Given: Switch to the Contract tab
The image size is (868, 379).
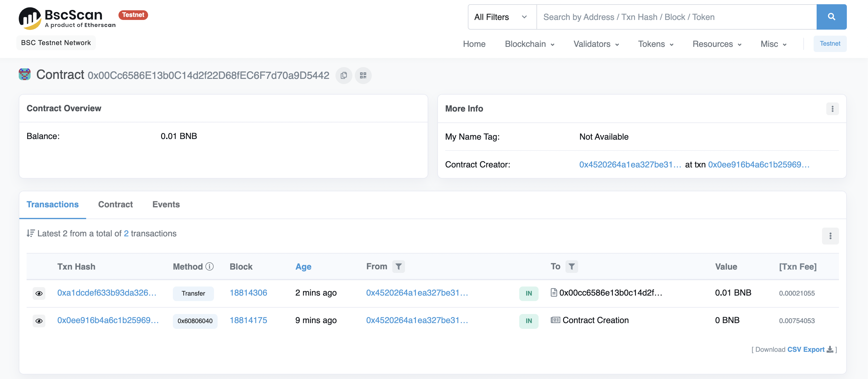Looking at the screenshot, I should pos(115,205).
